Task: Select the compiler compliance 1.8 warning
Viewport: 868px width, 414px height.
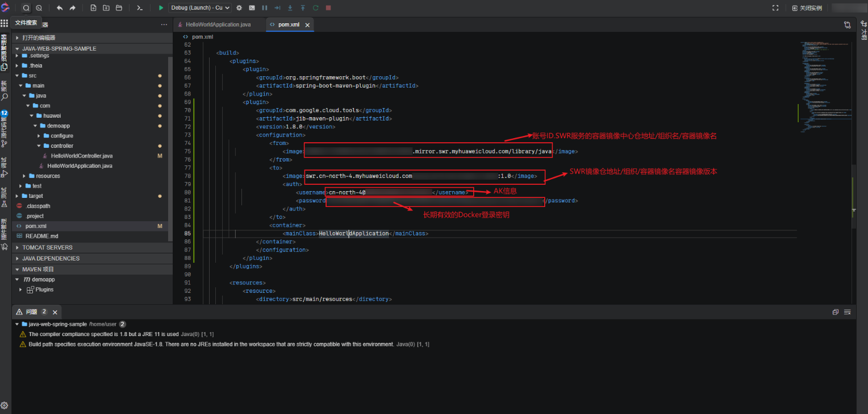Action: tap(116, 334)
